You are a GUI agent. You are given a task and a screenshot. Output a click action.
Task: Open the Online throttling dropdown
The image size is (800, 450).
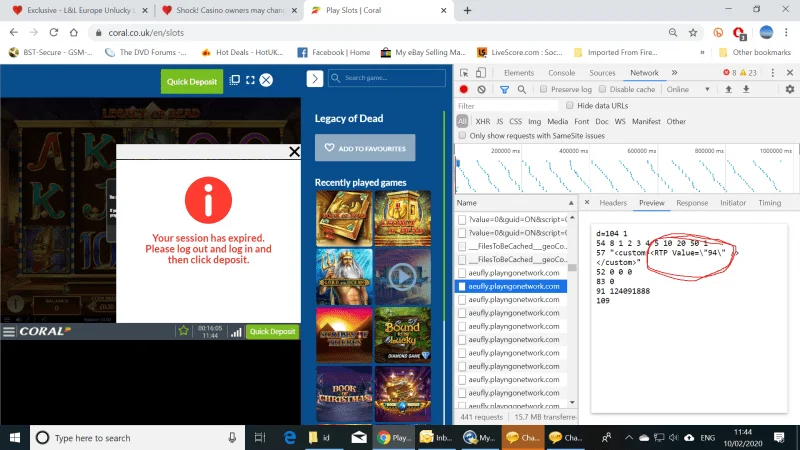pos(688,89)
